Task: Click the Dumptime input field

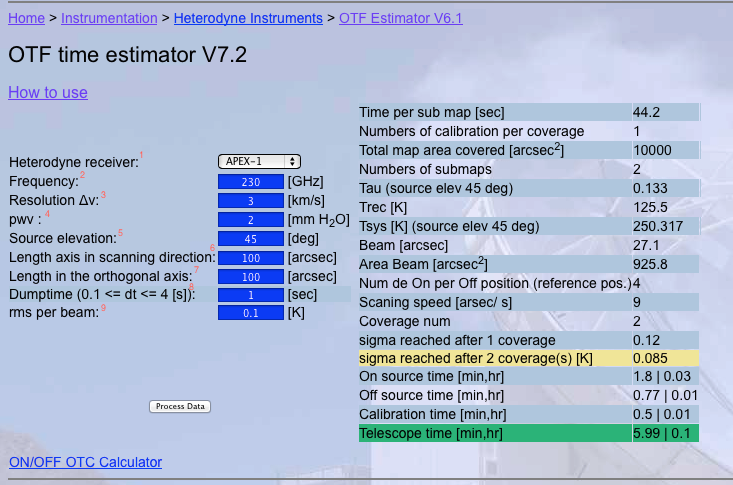Action: pos(250,295)
